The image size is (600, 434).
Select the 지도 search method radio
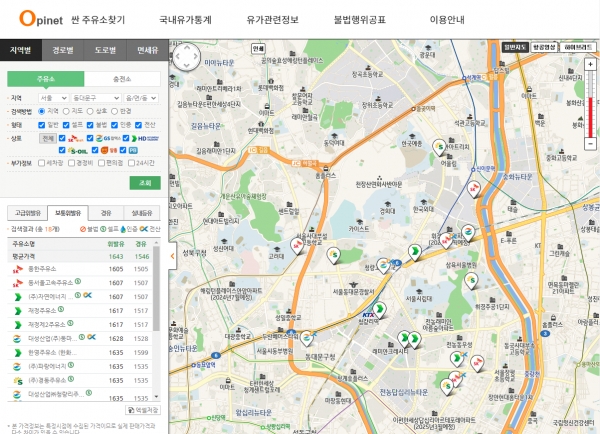tap(66, 111)
